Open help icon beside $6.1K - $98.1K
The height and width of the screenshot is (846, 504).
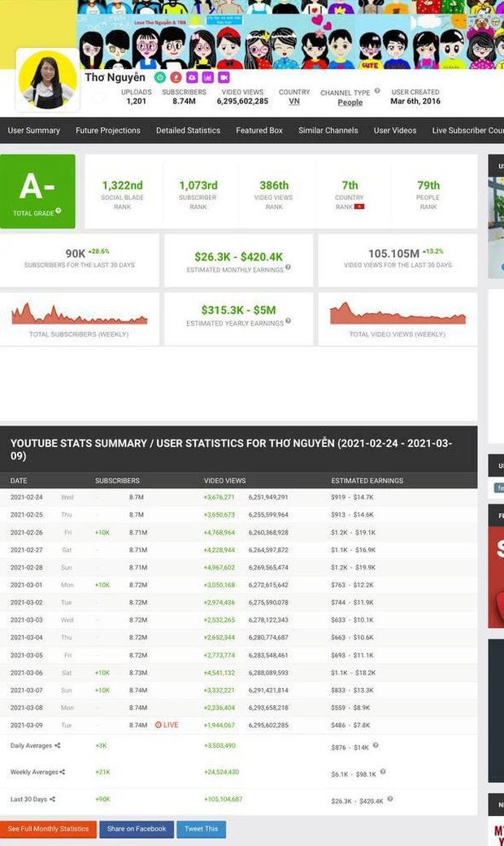tap(383, 771)
